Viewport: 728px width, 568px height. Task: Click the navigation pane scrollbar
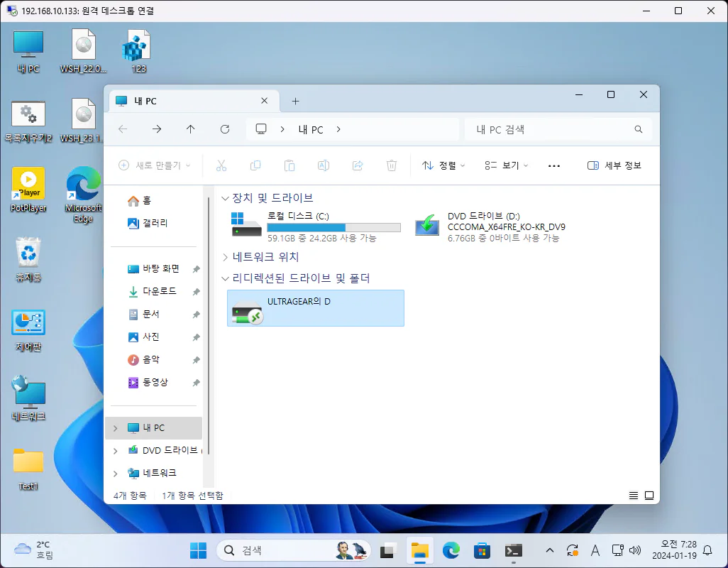[209, 325]
